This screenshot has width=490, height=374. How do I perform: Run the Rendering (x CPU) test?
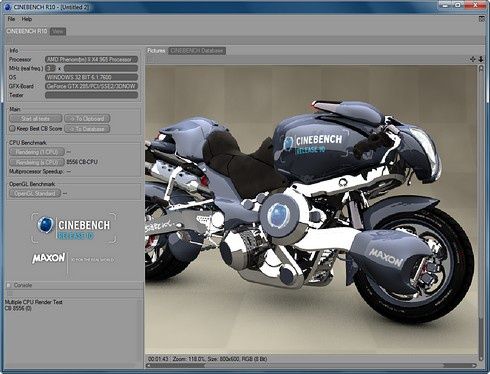[37, 162]
